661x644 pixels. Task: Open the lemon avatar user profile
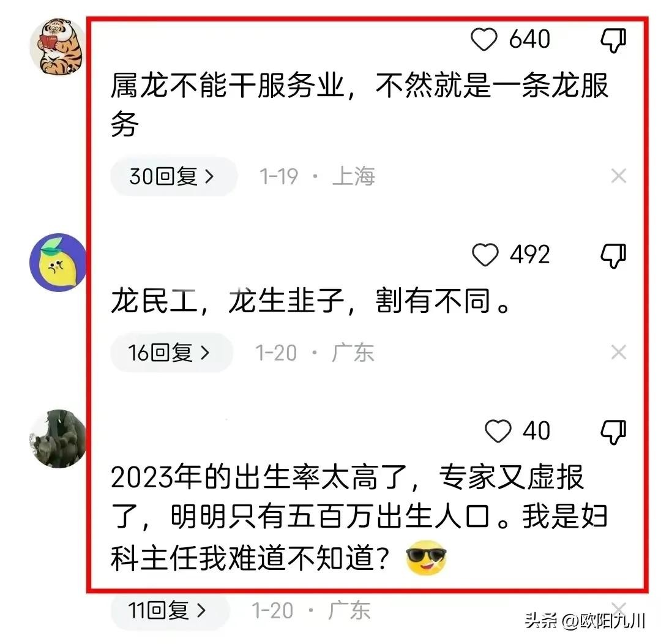[x=58, y=263]
